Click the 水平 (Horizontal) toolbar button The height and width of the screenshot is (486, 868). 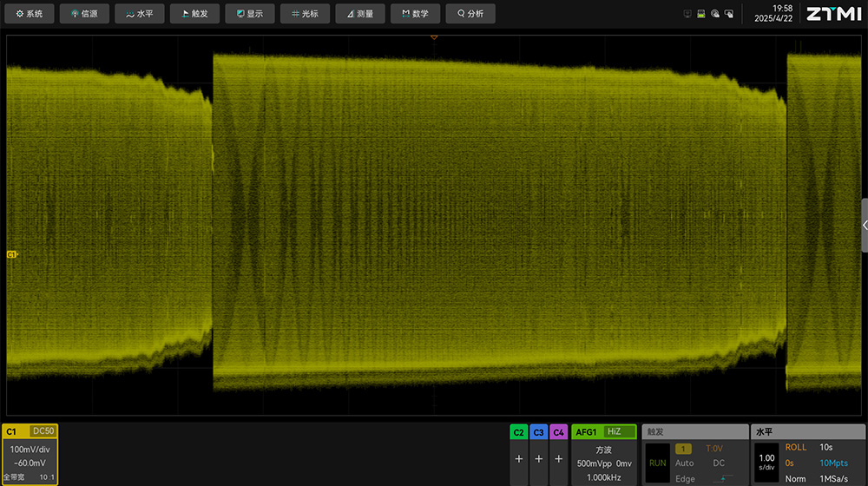(x=139, y=14)
